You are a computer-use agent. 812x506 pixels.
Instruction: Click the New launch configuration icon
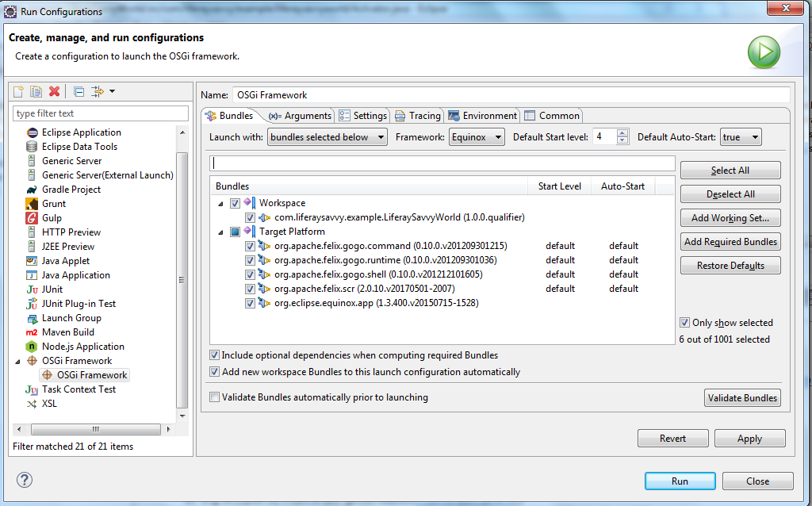18,92
